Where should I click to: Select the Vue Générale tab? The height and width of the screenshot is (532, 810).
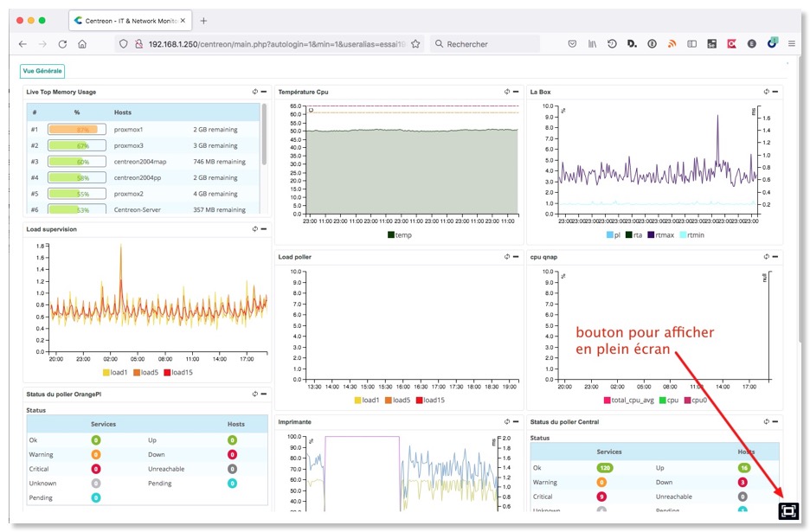pos(42,71)
